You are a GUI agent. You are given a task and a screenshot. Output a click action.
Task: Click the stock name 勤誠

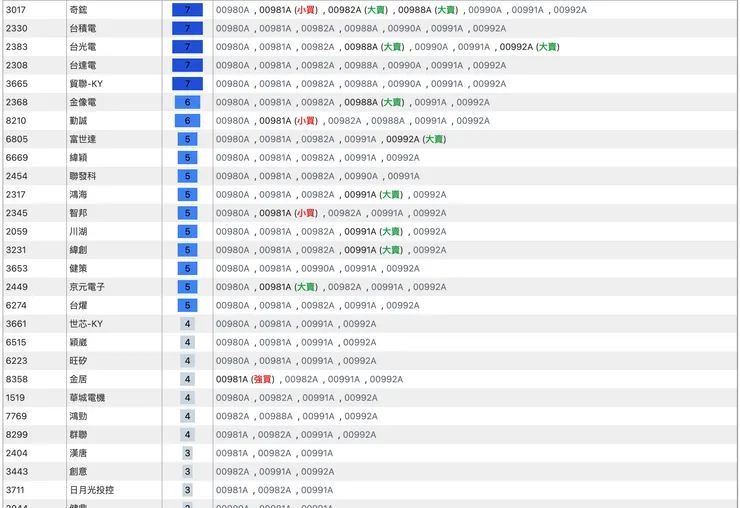(78, 120)
